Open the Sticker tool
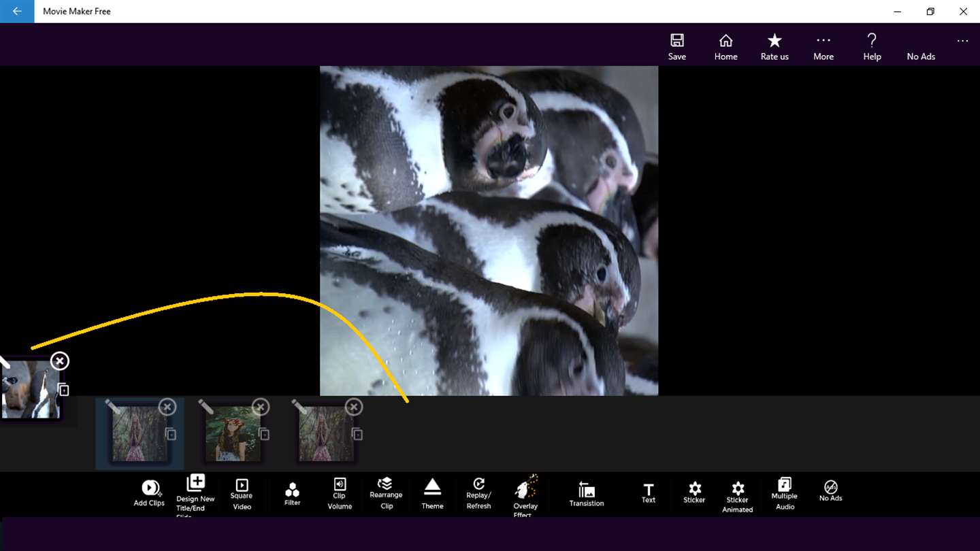The height and width of the screenshot is (551, 980). [x=694, y=493]
